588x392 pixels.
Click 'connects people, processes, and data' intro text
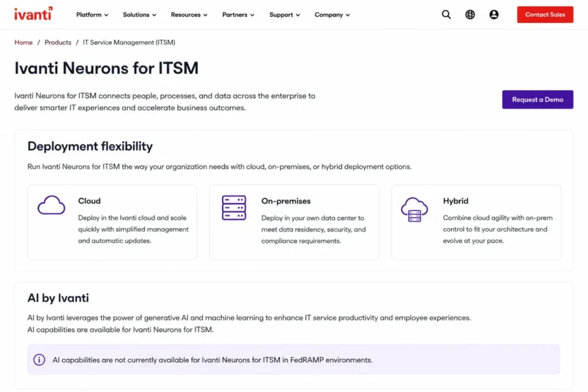point(165,102)
